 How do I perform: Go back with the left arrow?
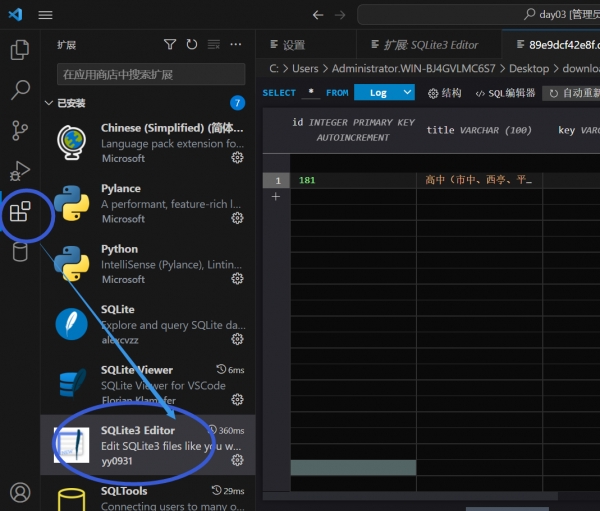(318, 15)
